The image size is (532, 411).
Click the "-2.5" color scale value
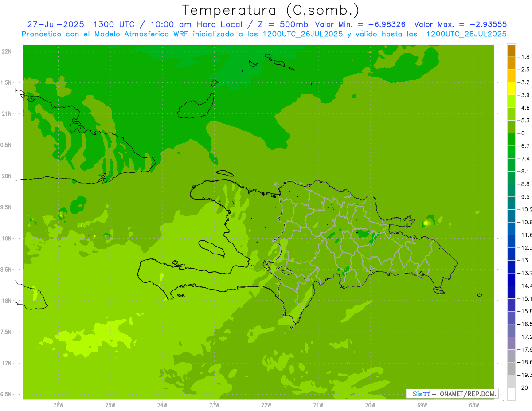[x=524, y=70]
